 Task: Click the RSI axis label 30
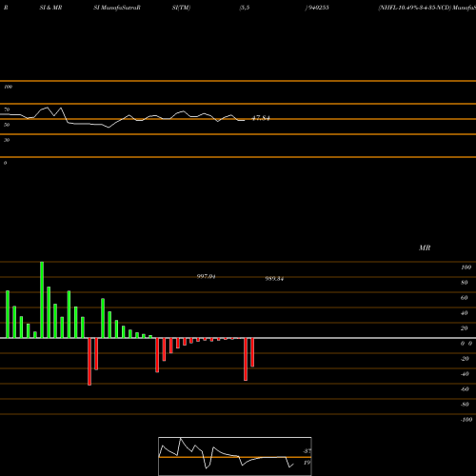pos(7,140)
